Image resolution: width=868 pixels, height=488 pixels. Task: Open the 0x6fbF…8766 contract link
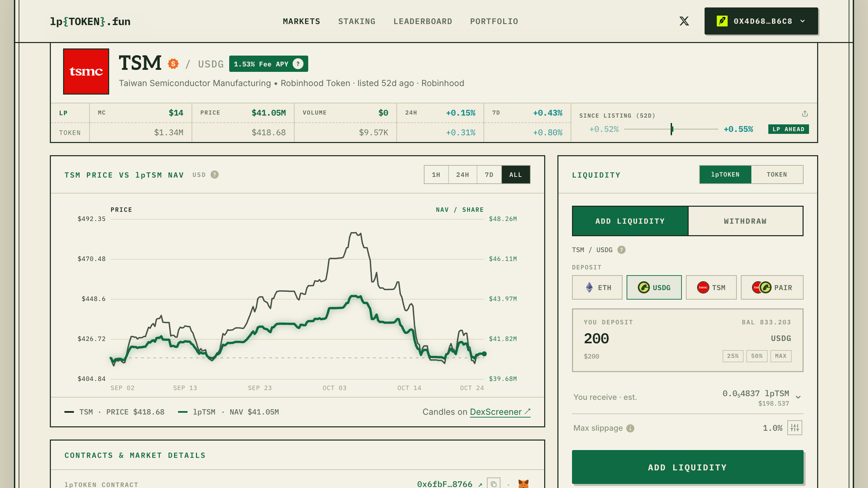[x=449, y=484]
